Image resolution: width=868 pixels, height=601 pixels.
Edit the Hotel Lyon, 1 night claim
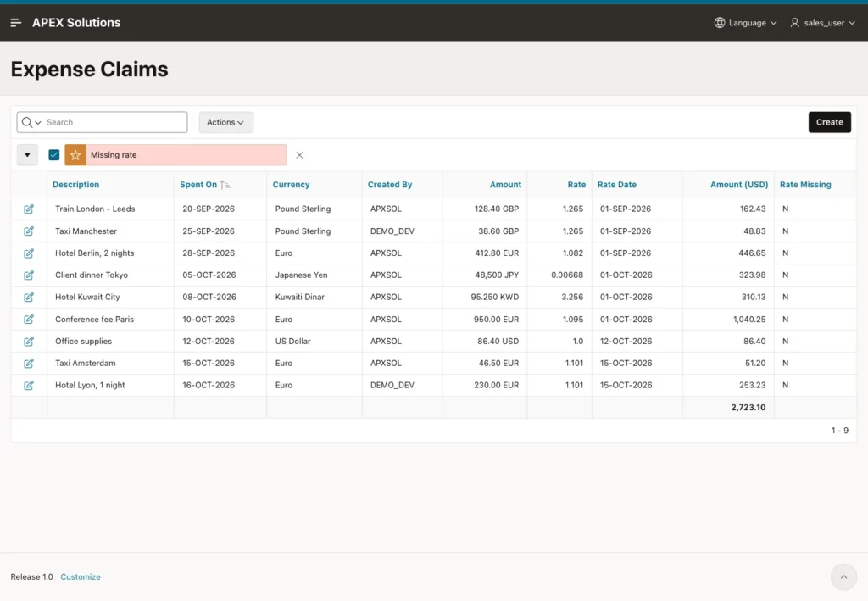(29, 385)
